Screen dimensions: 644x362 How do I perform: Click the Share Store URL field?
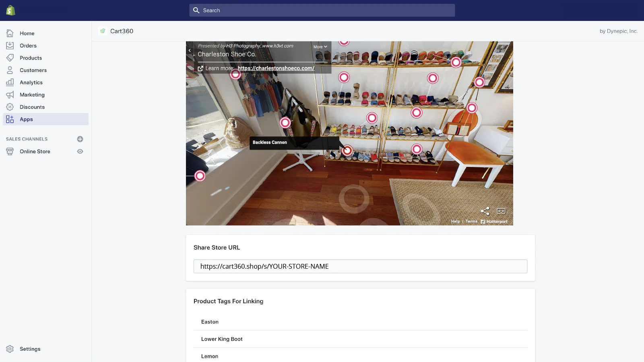click(360, 266)
